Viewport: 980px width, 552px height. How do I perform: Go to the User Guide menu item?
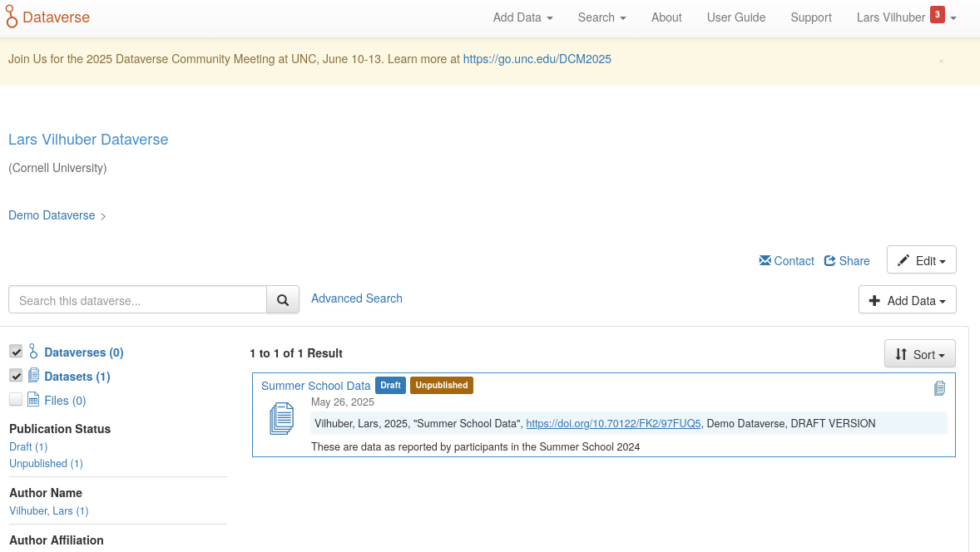tap(735, 17)
